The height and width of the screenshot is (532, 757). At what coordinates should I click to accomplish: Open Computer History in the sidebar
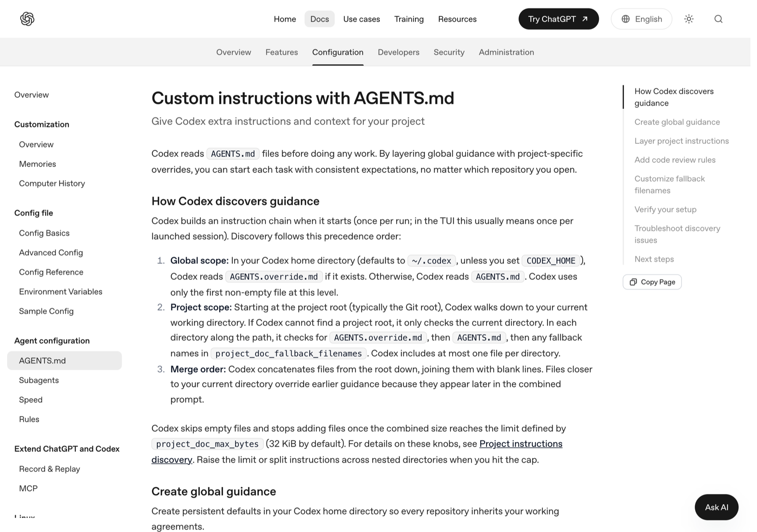tap(52, 183)
